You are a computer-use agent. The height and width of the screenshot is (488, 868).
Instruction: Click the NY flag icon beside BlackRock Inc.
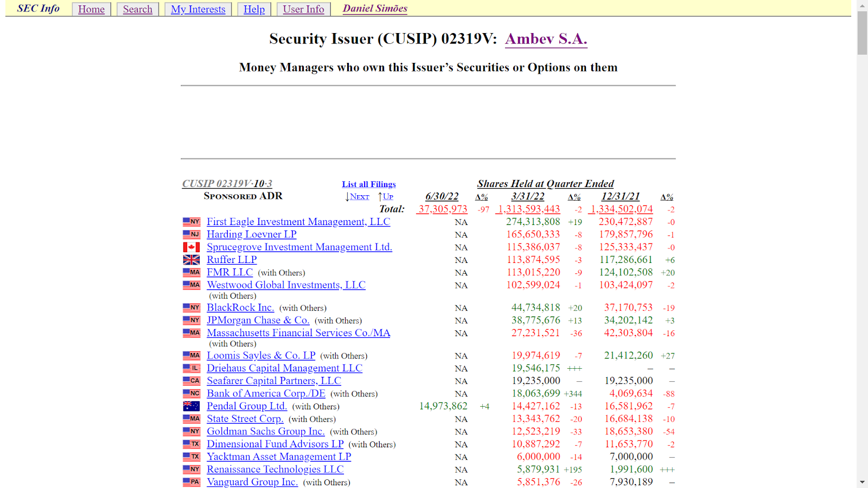pos(192,307)
